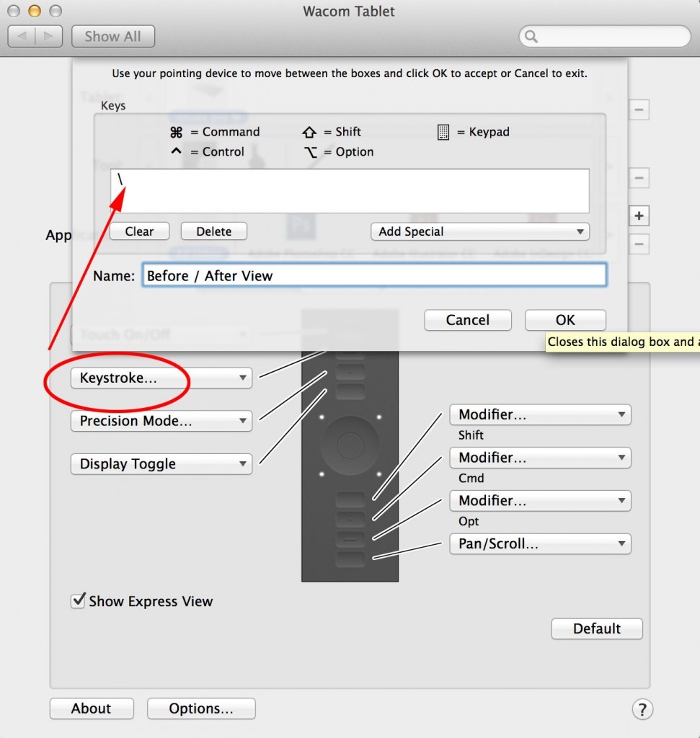
Task: Click the minus button below the plus
Action: tap(639, 244)
